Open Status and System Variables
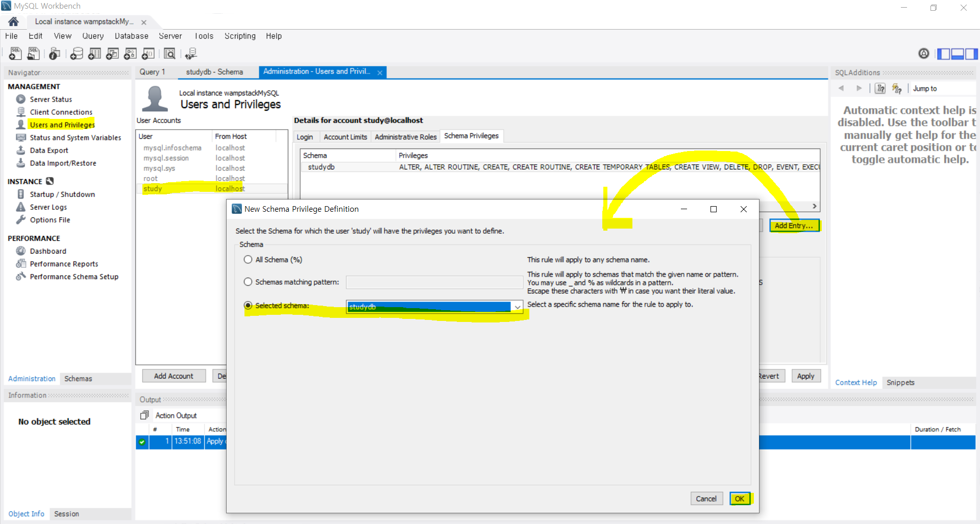 click(x=75, y=138)
